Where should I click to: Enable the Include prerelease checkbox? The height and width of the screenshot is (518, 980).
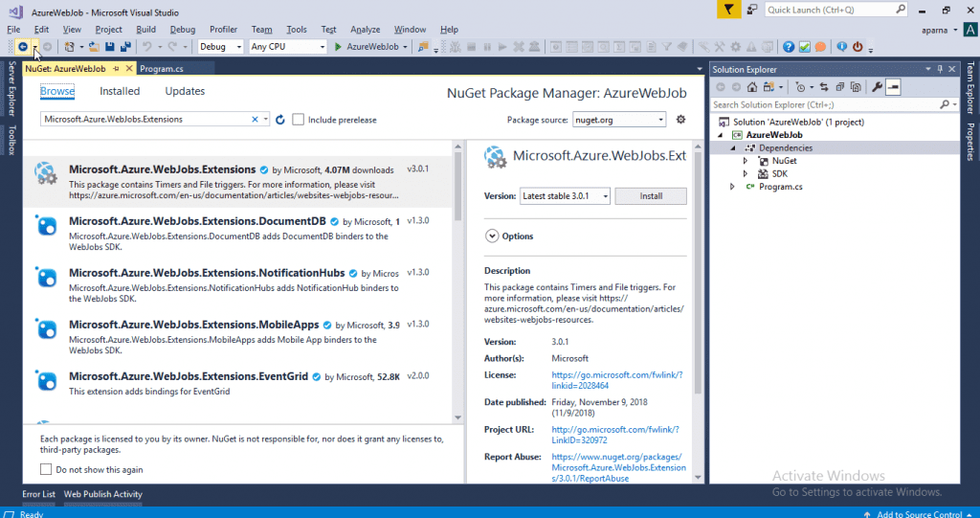[x=299, y=120]
